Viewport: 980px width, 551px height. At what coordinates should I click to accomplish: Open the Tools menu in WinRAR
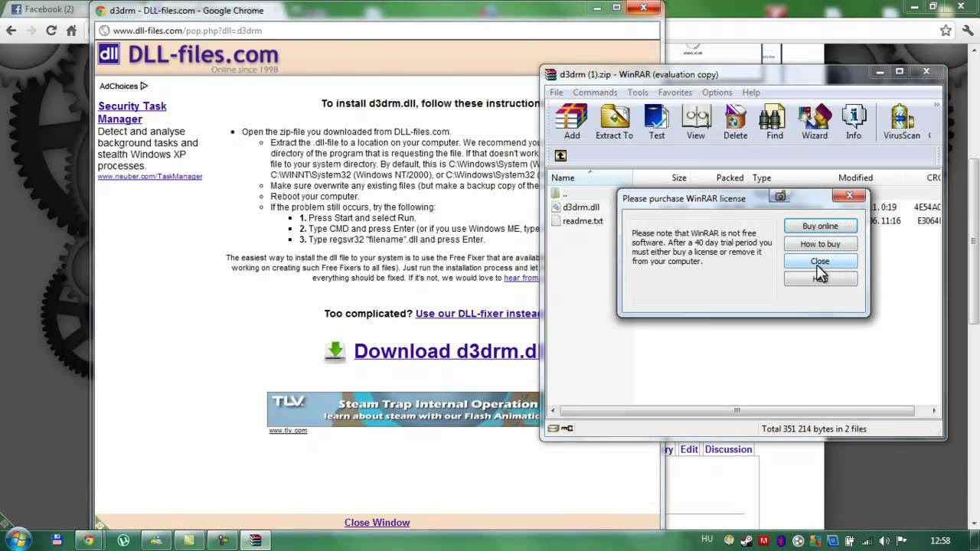pos(638,93)
